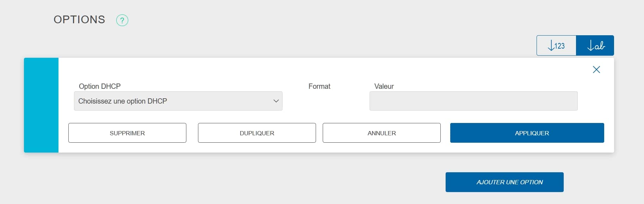Click AJOUTER UNE OPTION
This screenshot has height=204, width=644.
[x=504, y=182]
